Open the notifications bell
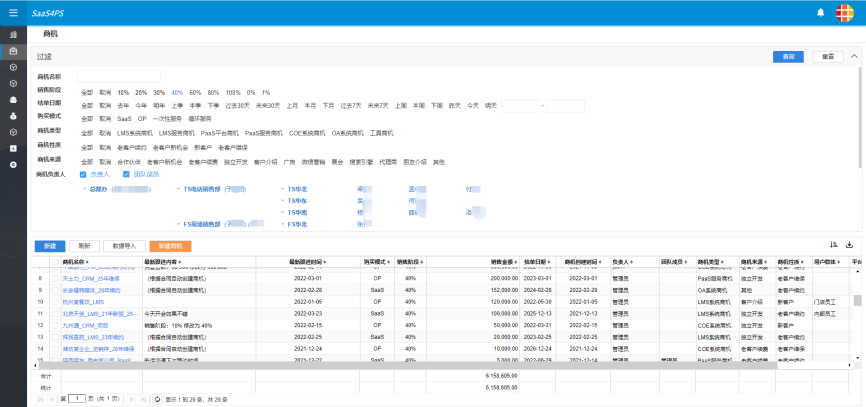866x407 pixels. 820,13
